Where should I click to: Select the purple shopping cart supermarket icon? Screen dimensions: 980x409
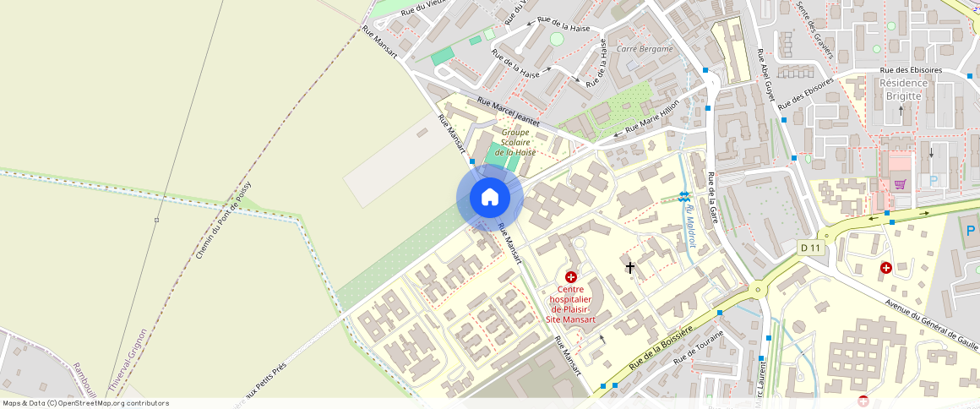click(x=900, y=184)
